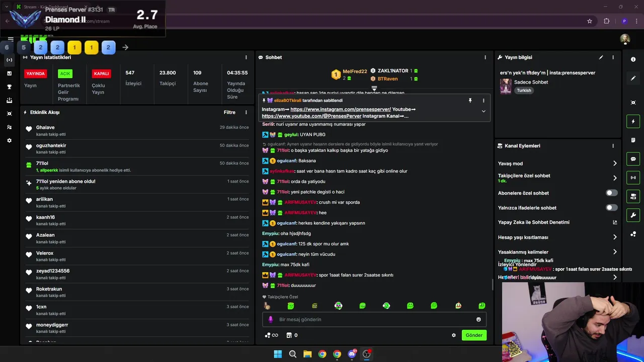Open Discord from the taskbar
644x362 pixels.
(352, 354)
